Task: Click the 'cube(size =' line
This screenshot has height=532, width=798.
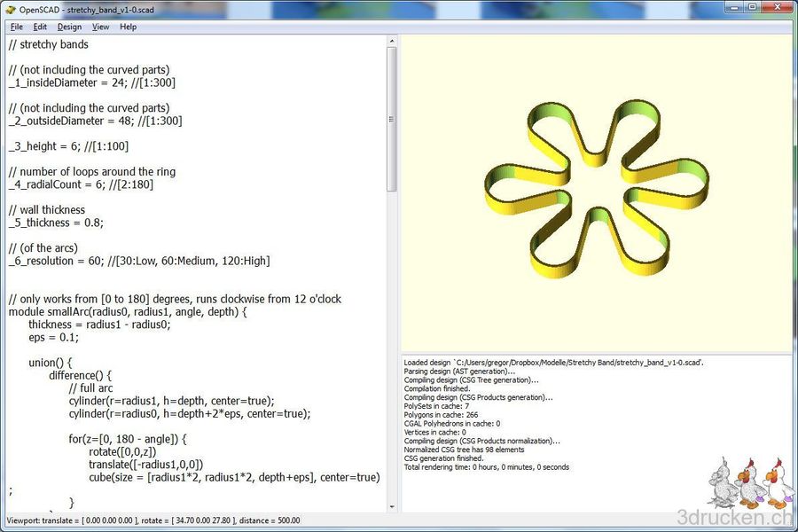Action: click(x=234, y=477)
